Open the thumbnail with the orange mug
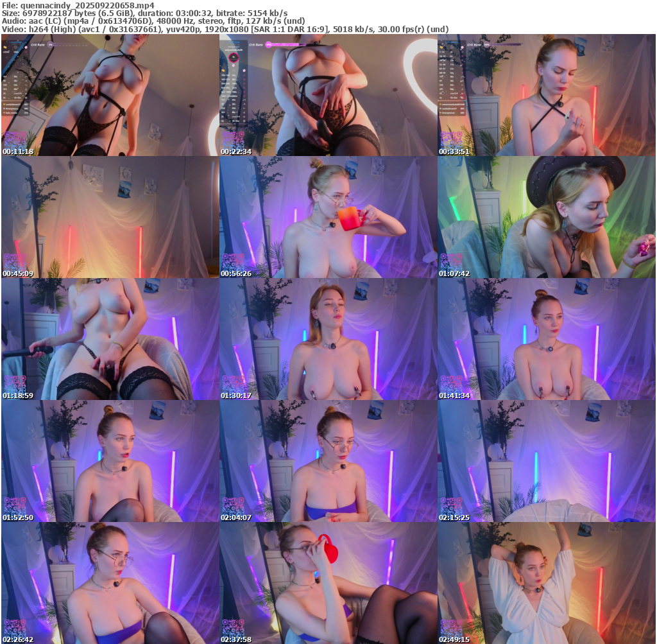The height and width of the screenshot is (644, 657). click(x=328, y=217)
